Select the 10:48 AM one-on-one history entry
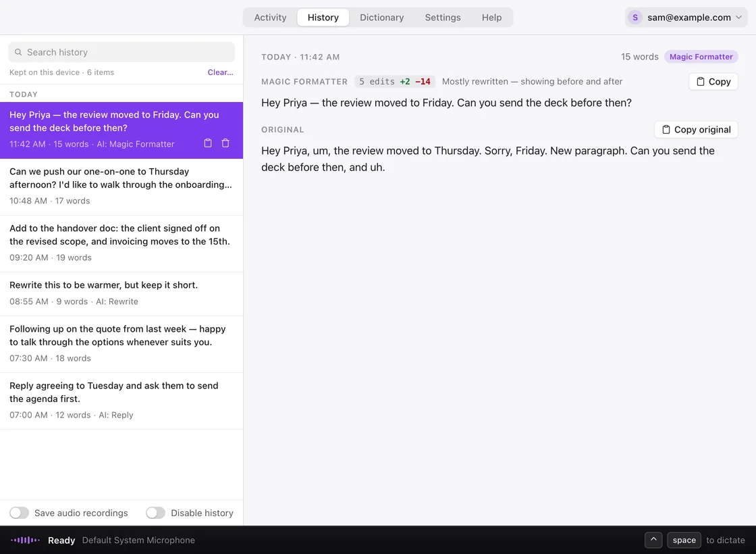 pos(122,186)
